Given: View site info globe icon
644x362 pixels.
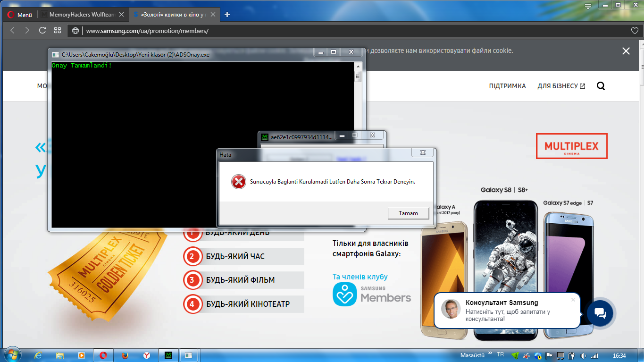Looking at the screenshot, I should pos(75,31).
